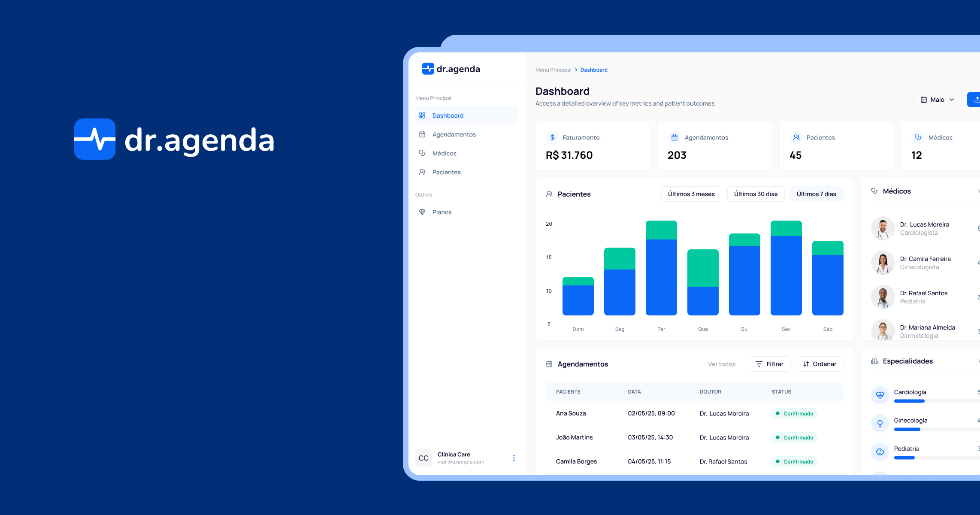Open the Clínica Care options menu
The height and width of the screenshot is (515, 980).
[x=514, y=458]
